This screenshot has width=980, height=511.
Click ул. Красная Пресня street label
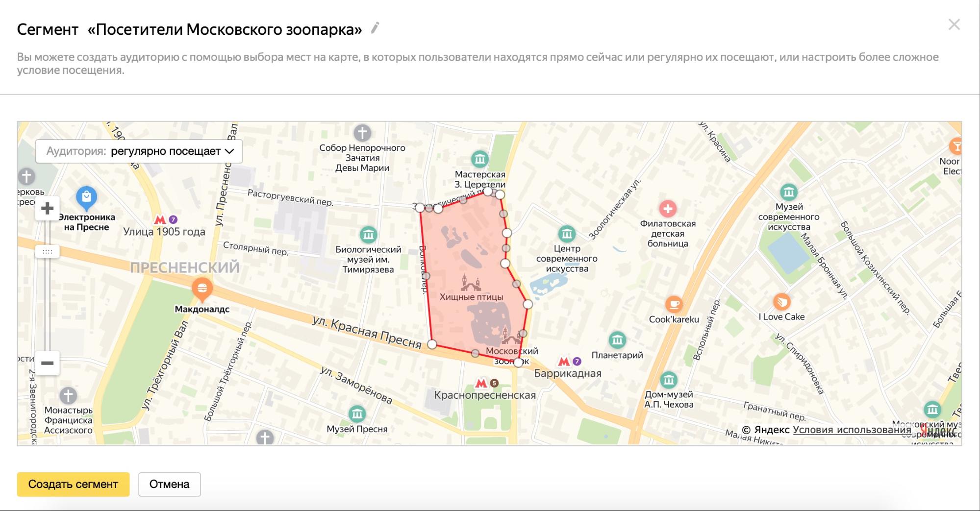pyautogui.click(x=367, y=332)
